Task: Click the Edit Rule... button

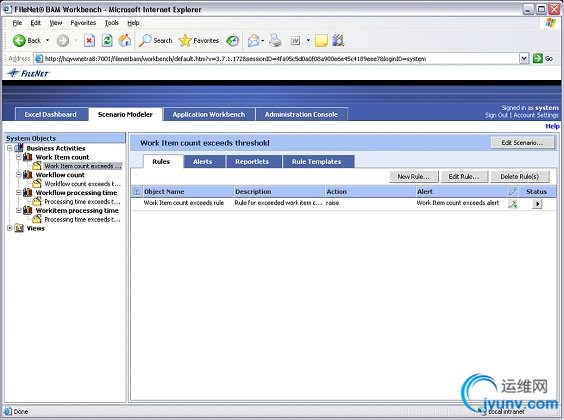Action: coord(464,177)
